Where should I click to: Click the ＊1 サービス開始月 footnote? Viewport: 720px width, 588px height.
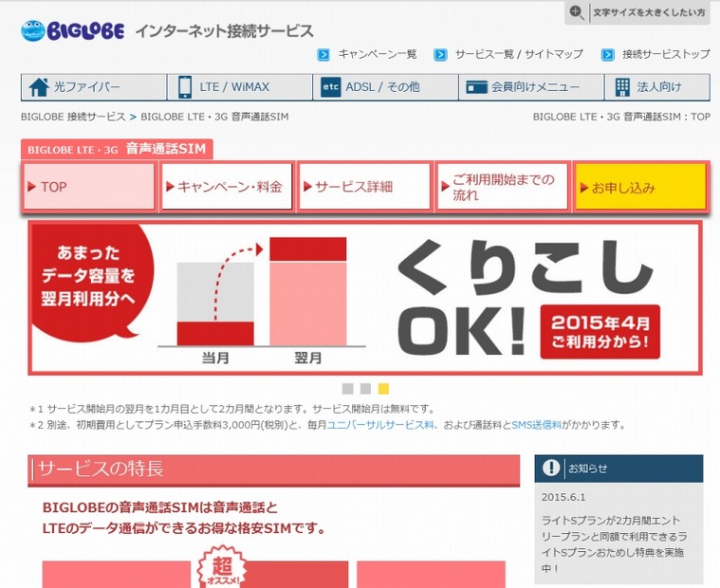[x=231, y=409]
